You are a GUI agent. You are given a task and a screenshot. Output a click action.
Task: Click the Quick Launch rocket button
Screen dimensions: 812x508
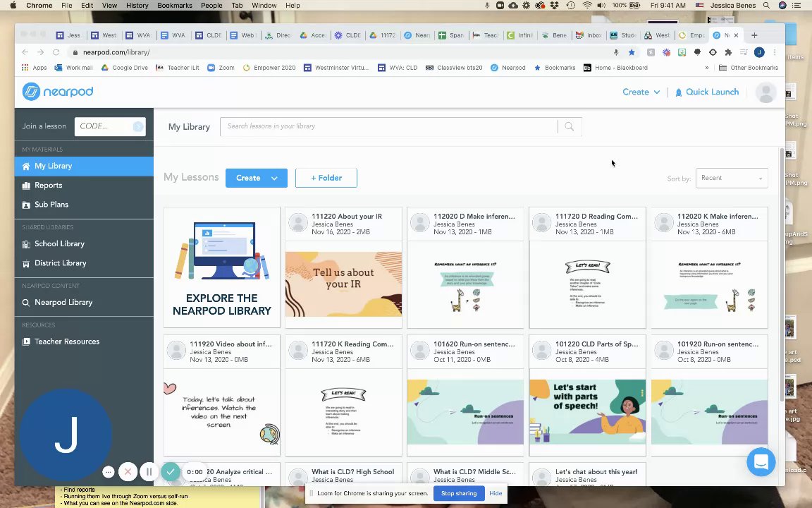click(x=707, y=92)
